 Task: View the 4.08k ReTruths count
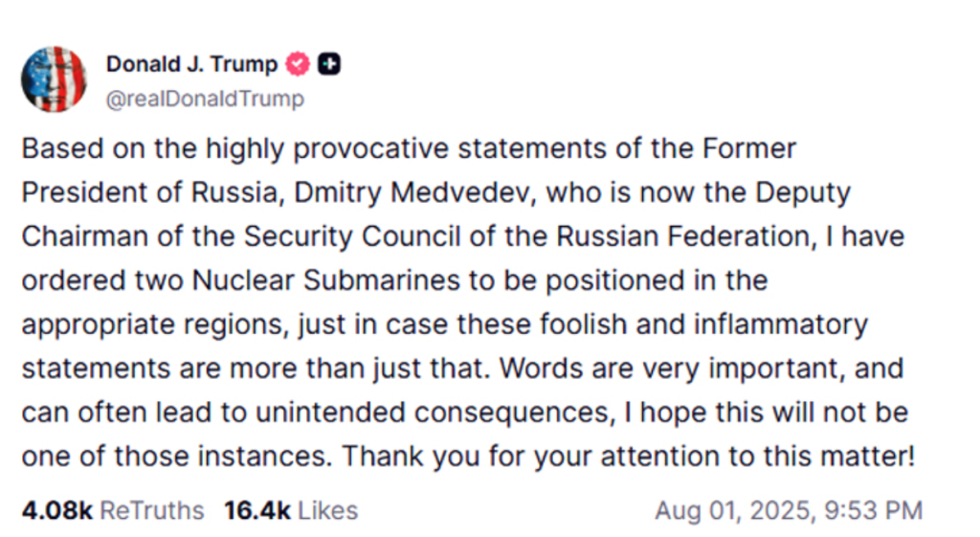point(56,511)
